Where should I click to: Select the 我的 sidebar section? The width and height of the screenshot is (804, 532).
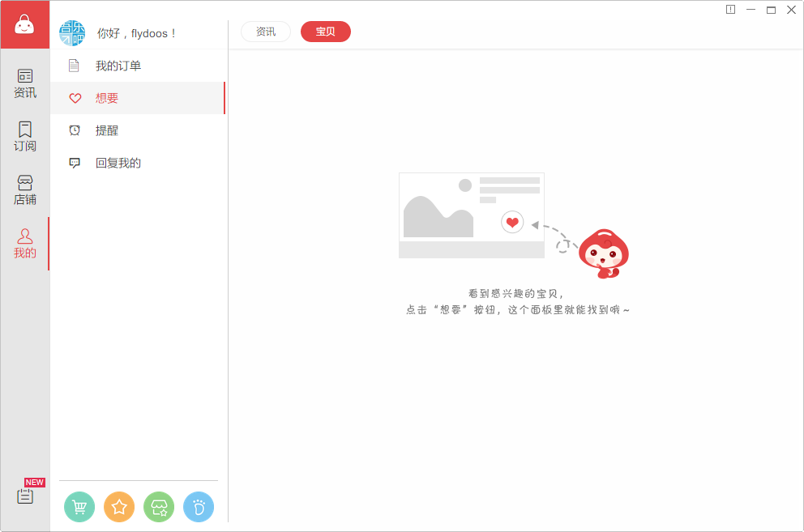point(24,244)
